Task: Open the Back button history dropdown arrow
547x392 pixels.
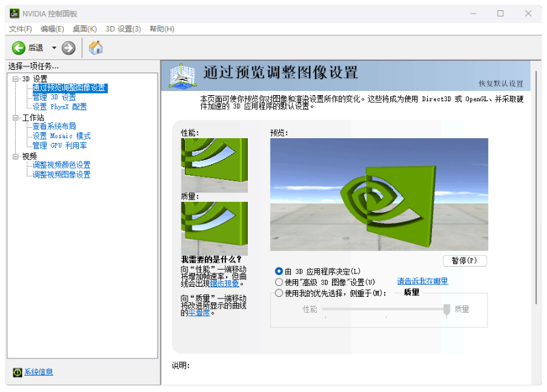Action: tap(54, 48)
